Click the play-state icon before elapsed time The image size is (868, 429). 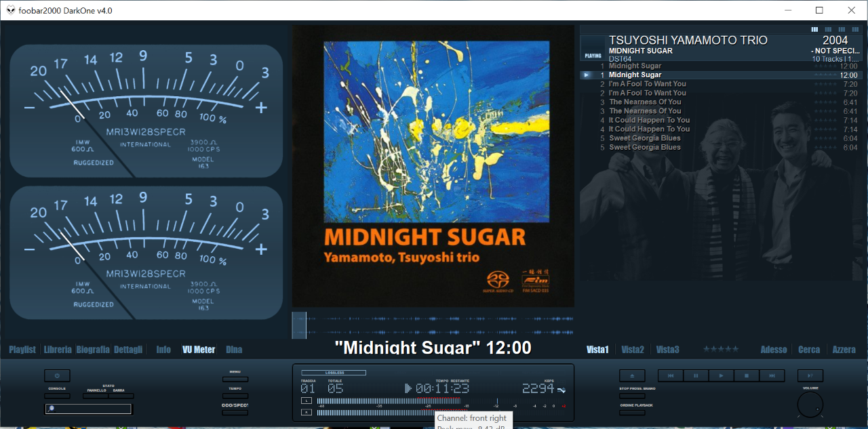tap(408, 388)
